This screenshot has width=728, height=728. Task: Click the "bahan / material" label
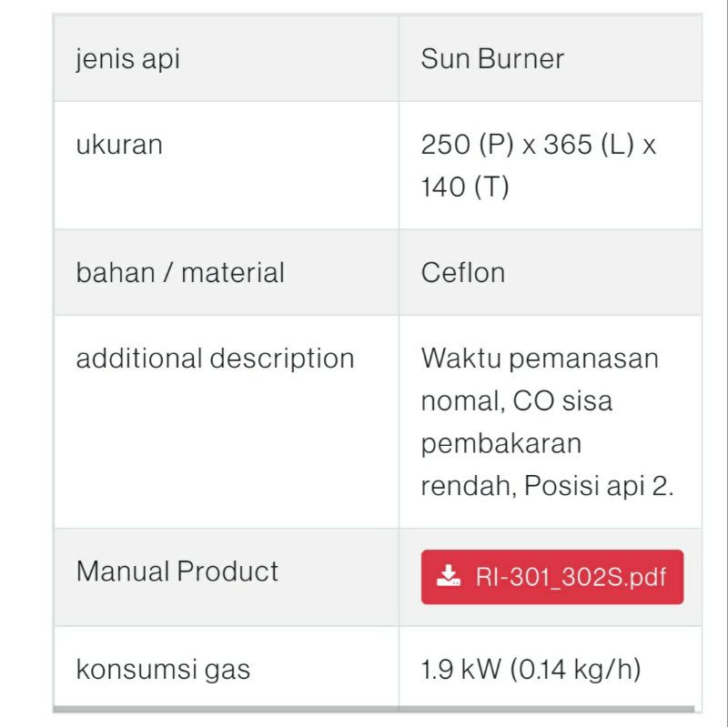pos(180,273)
